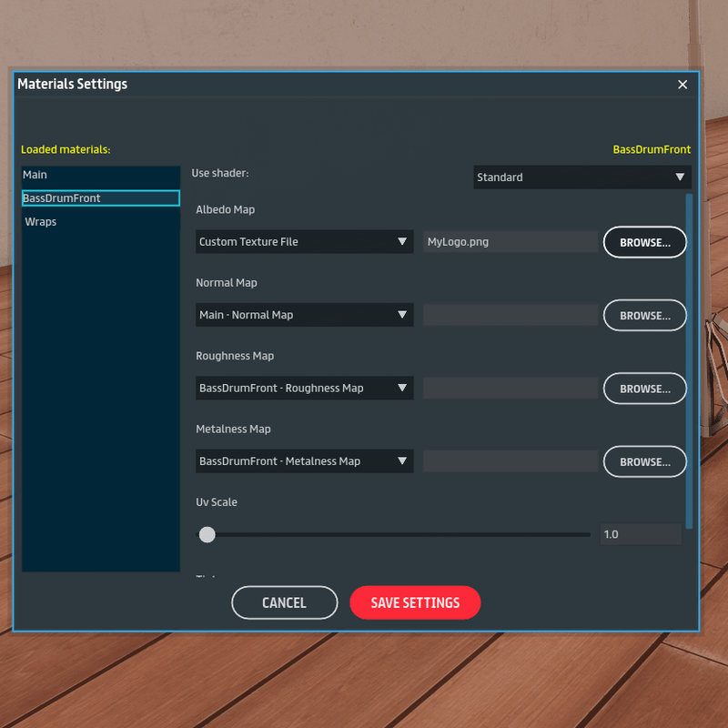Expand the Normal Map source dropdown

click(304, 315)
